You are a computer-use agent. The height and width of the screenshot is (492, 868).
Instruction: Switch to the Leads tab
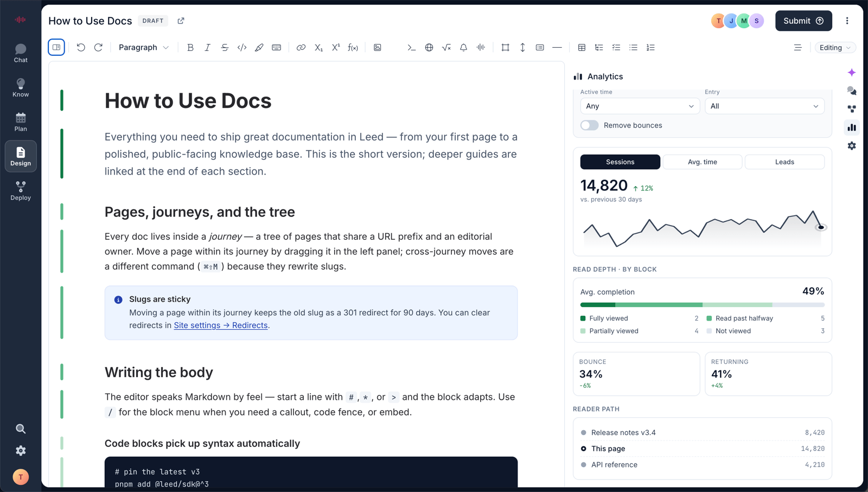(x=784, y=162)
